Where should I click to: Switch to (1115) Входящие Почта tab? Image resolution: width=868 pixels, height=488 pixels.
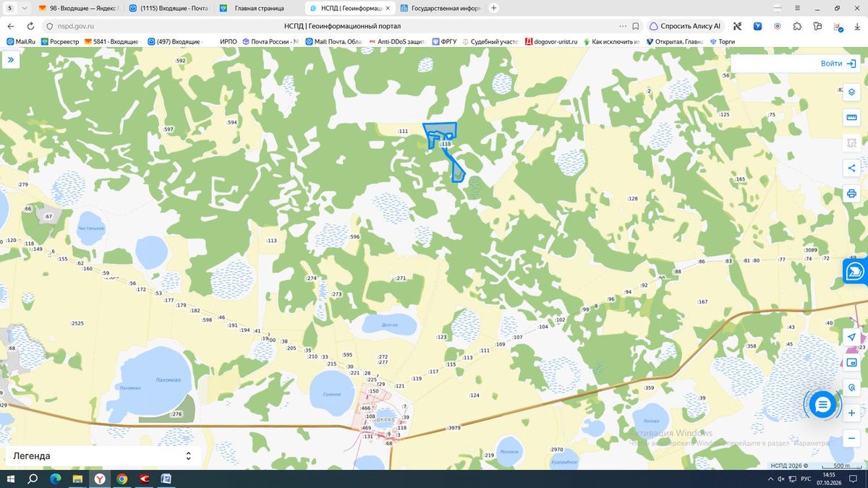pos(169,8)
